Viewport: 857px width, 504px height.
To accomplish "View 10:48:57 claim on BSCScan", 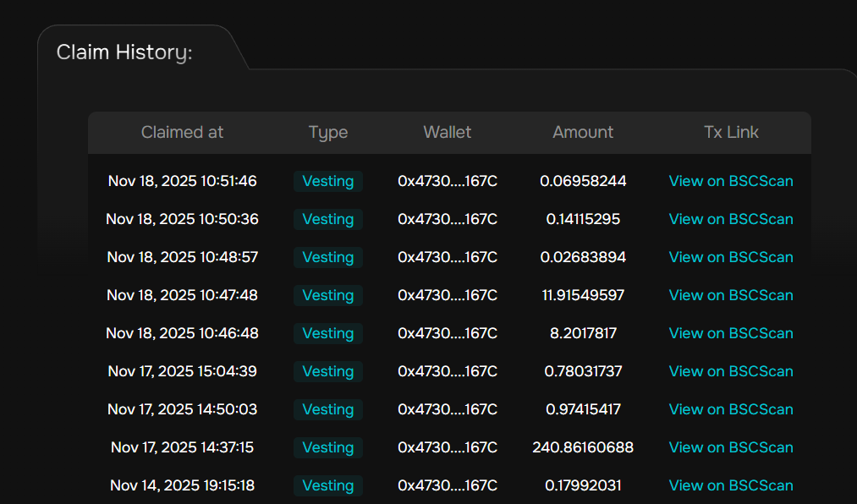I will [731, 257].
